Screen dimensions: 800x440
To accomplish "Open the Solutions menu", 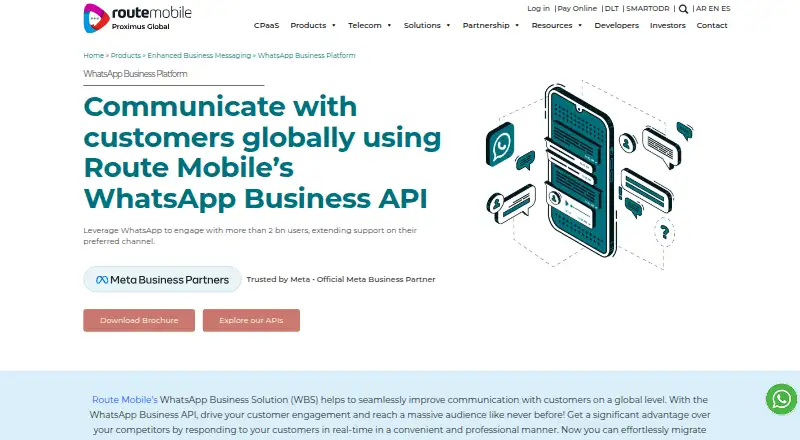I will point(422,25).
